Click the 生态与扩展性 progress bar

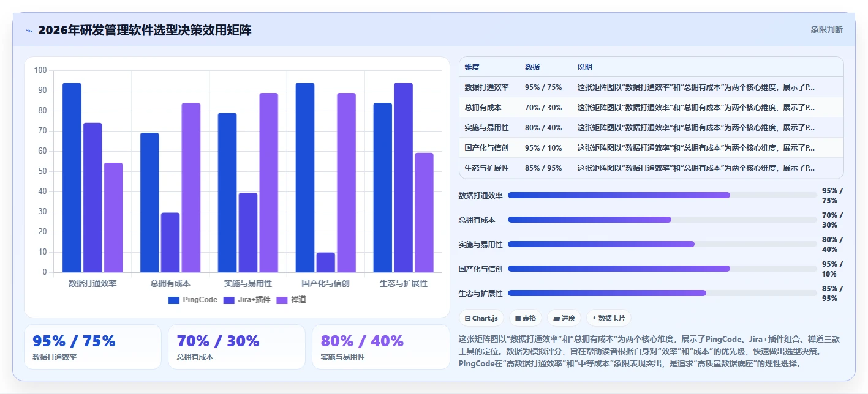[x=663, y=293]
